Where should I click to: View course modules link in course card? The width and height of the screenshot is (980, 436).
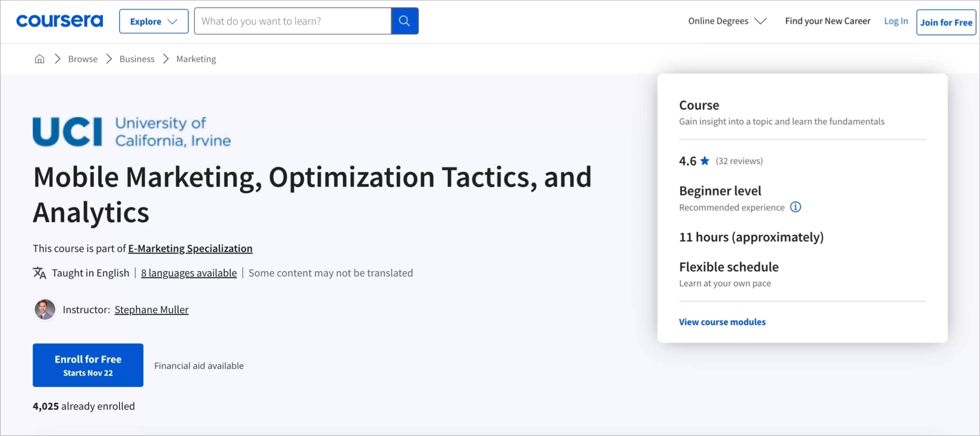pyautogui.click(x=722, y=322)
